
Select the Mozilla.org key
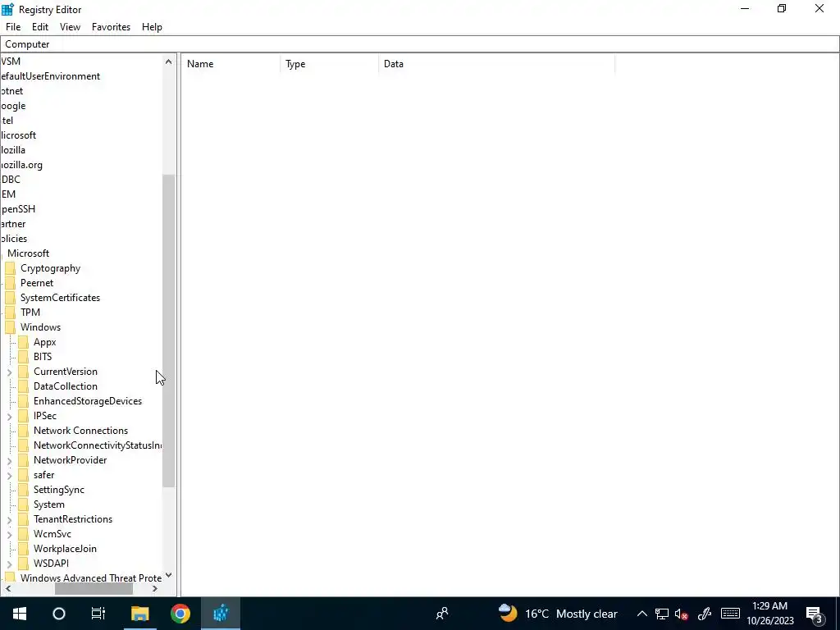point(21,165)
